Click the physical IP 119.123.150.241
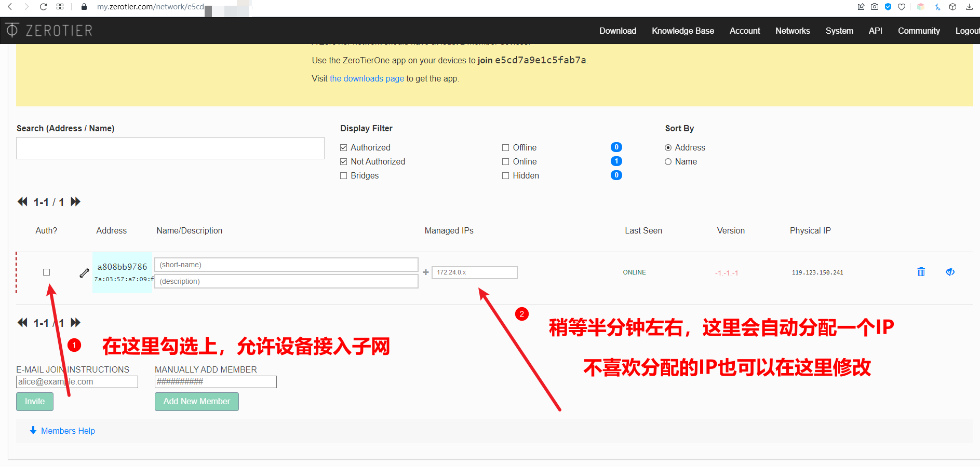This screenshot has height=467, width=980. click(817, 272)
